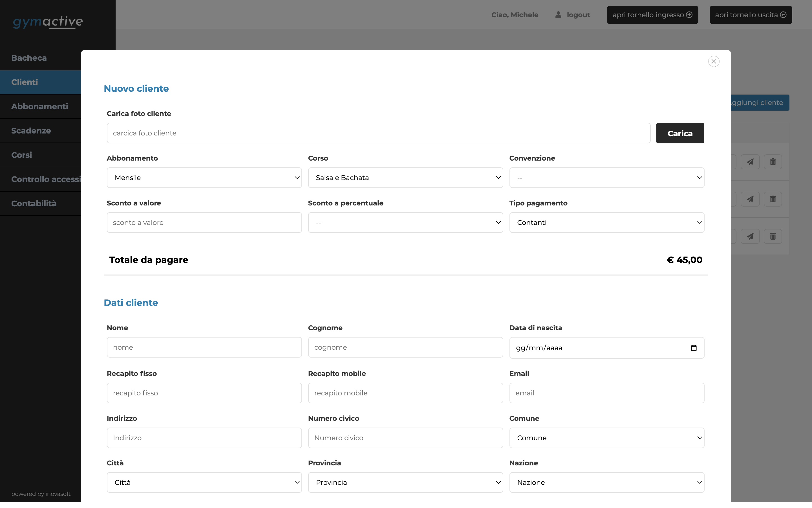This screenshot has height=508, width=812.
Task: Click the € 45,00 total amount
Action: point(684,260)
